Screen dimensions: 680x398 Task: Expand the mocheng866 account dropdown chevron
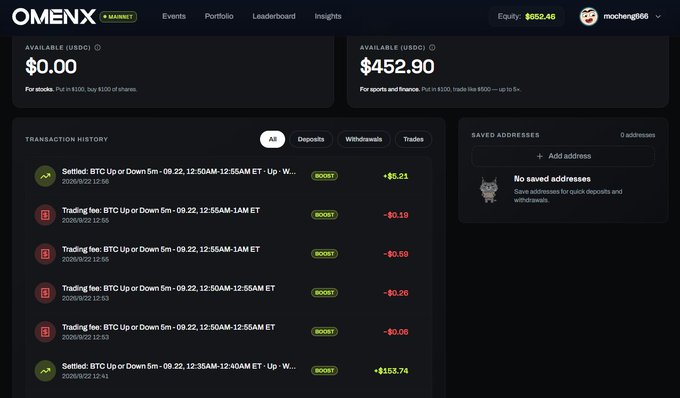click(x=658, y=16)
